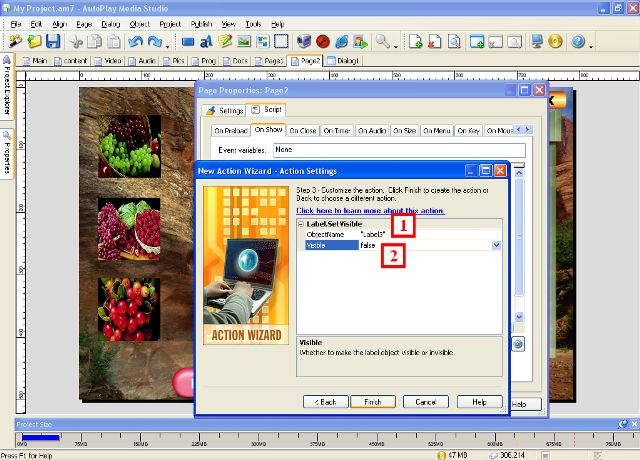Click the zoom magnifier toolbar icon

coord(382,42)
